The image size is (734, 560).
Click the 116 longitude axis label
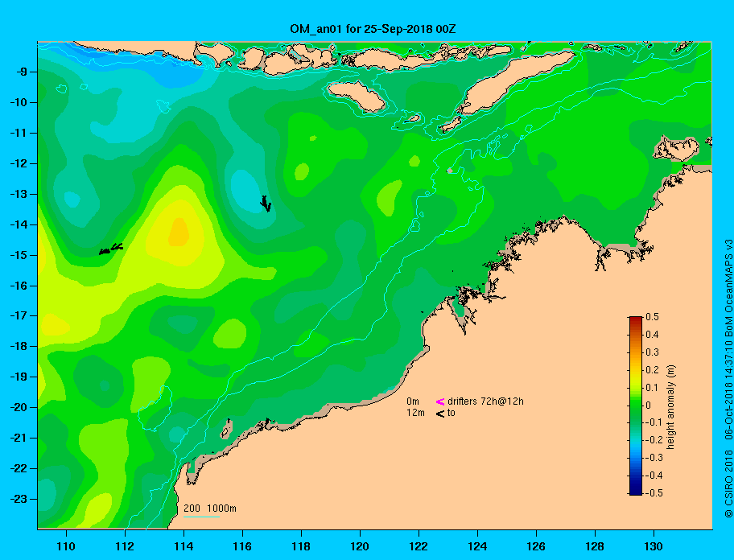pos(242,546)
